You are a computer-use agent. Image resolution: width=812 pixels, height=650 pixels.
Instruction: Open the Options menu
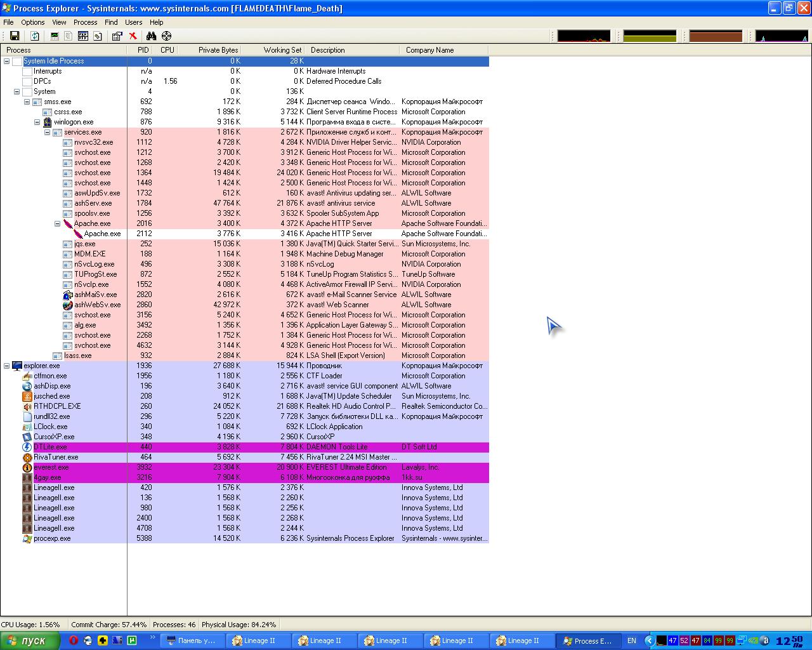coord(33,22)
